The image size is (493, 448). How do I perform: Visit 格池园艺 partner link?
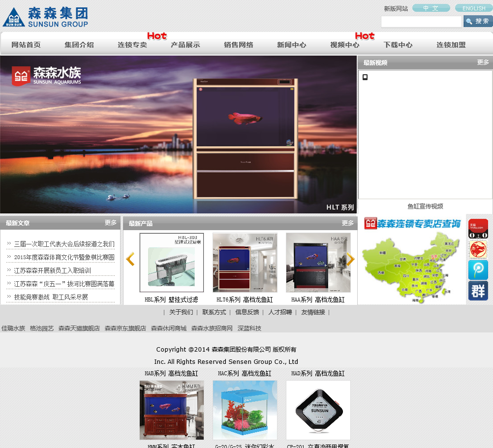click(42, 329)
